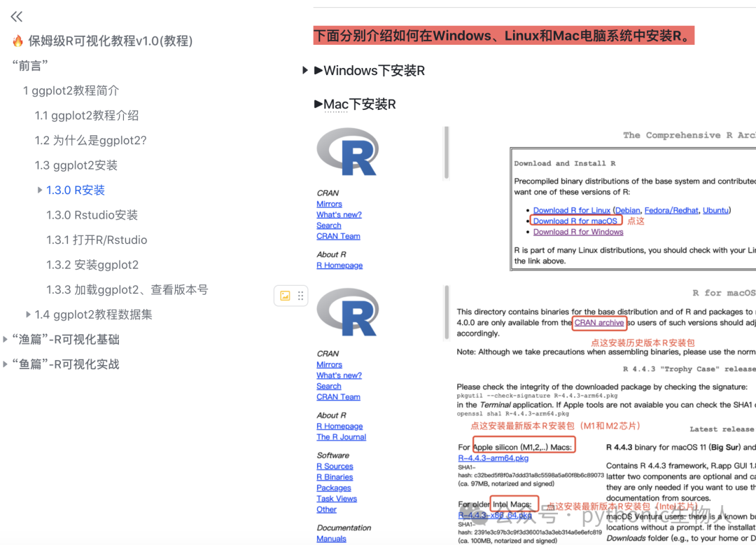
Task: Select 1.1 ggplot2教程介绍 in the outline
Action: click(87, 116)
